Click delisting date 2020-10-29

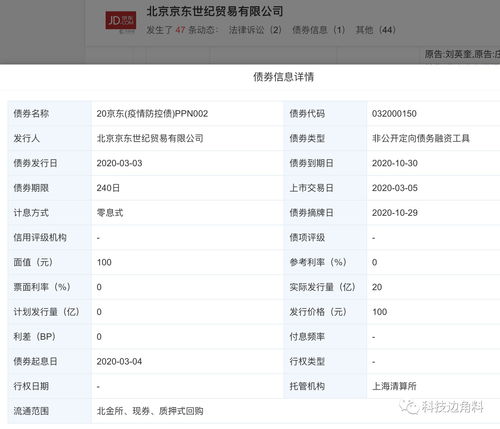click(395, 213)
